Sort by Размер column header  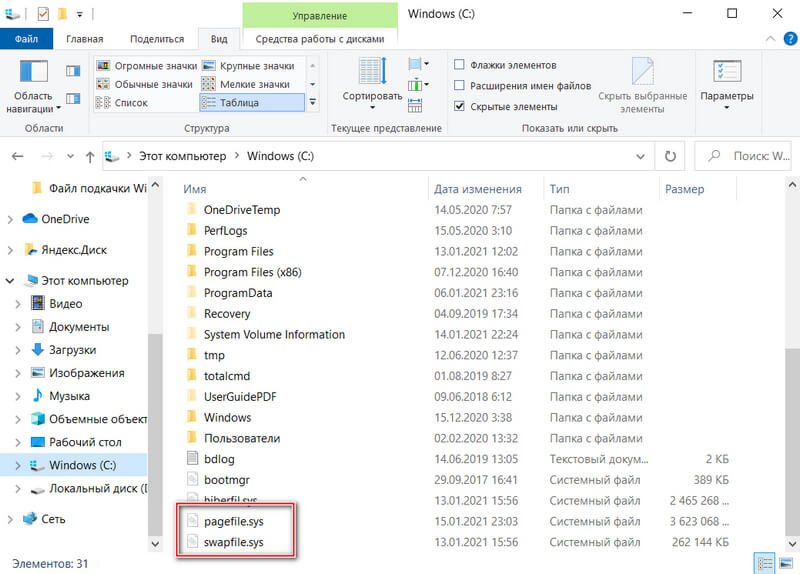pyautogui.click(x=698, y=189)
